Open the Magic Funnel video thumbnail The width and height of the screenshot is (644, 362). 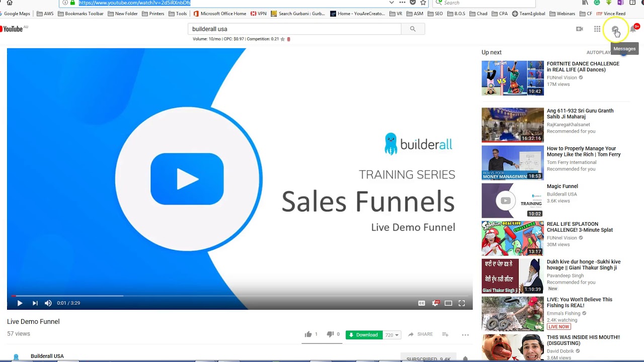click(513, 200)
